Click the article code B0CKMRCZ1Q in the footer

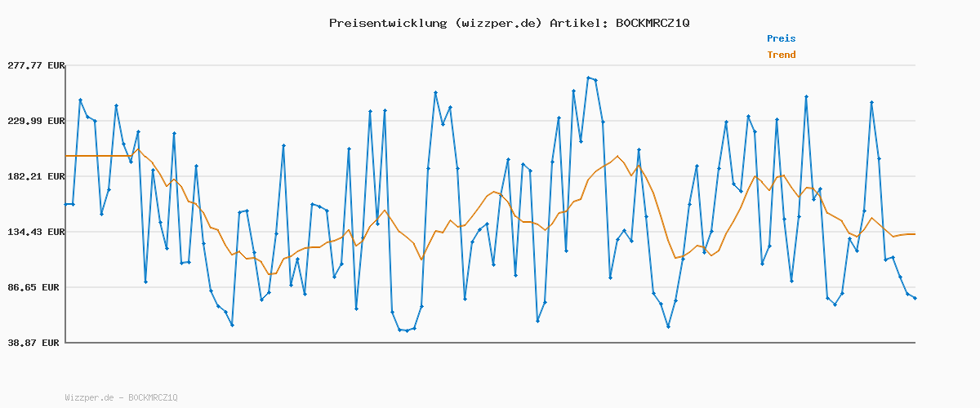click(153, 397)
